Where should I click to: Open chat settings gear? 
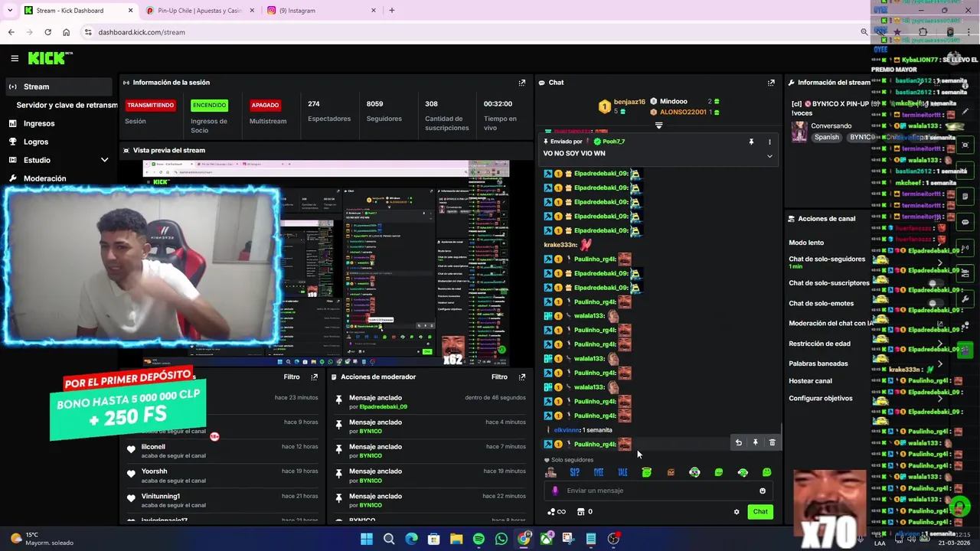[737, 512]
